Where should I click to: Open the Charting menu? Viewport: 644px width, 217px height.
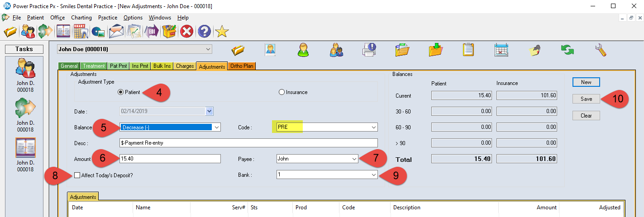pyautogui.click(x=81, y=18)
